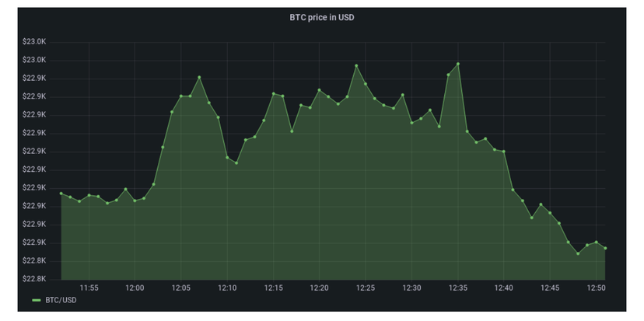Click the peak data point near 12:24
The height and width of the screenshot is (321, 644).
point(356,66)
